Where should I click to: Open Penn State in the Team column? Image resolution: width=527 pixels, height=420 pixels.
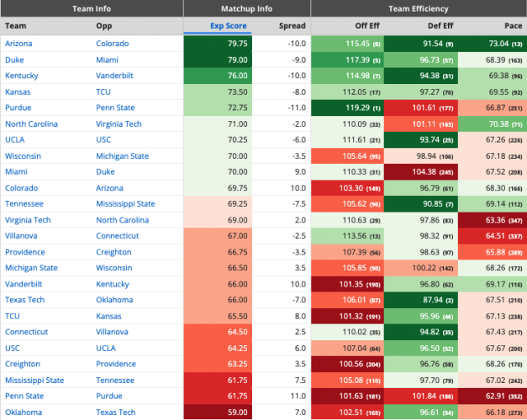24,396
